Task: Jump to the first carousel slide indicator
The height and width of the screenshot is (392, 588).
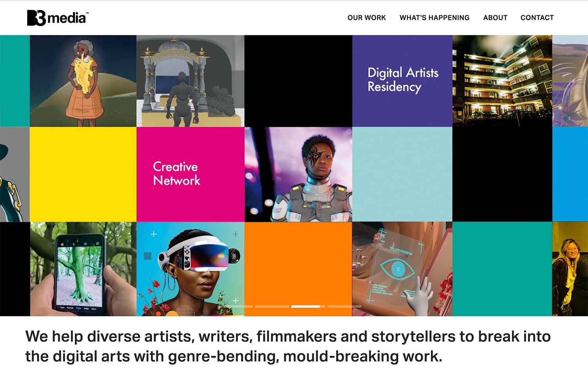Action: click(x=236, y=306)
